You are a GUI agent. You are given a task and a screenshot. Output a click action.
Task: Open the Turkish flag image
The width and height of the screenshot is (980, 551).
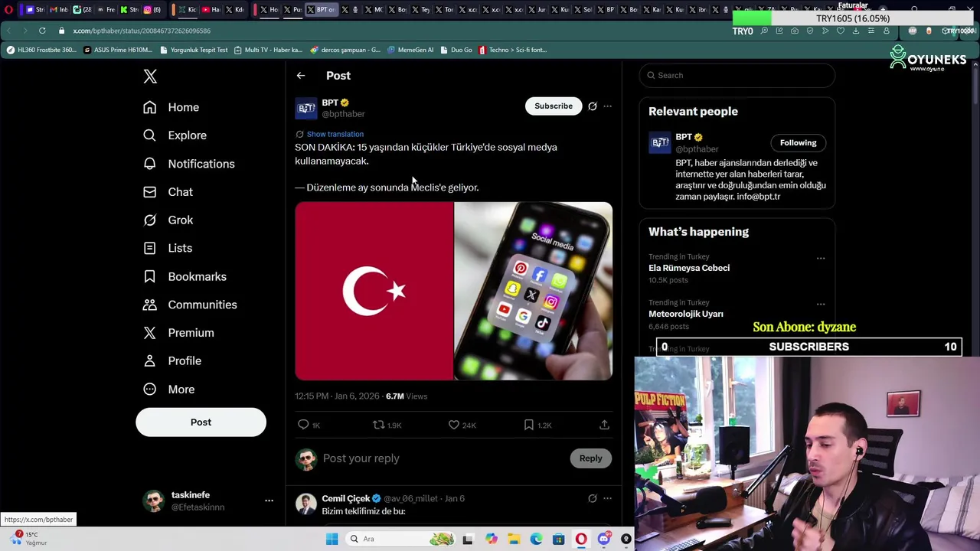374,291
